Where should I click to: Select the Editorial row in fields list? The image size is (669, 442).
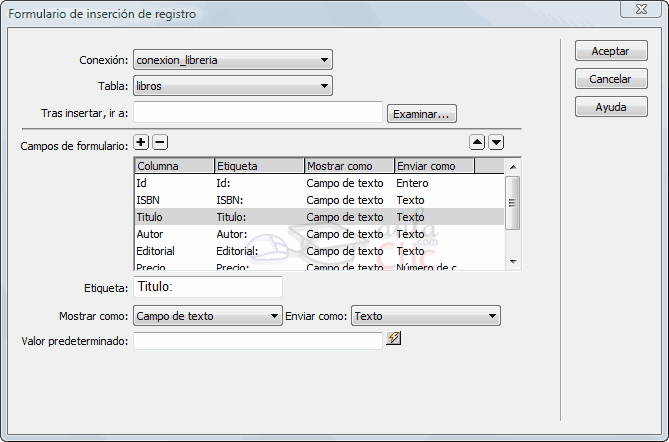(x=319, y=251)
